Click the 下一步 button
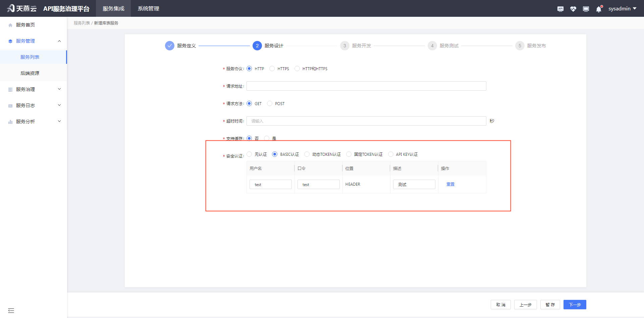The image size is (644, 318). [x=575, y=305]
